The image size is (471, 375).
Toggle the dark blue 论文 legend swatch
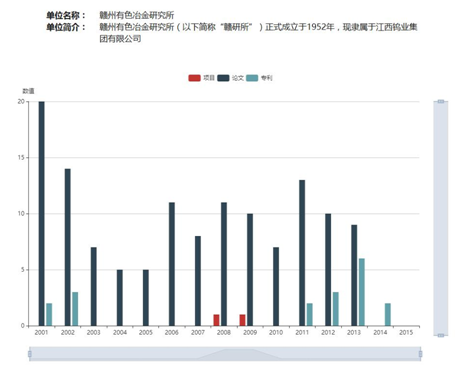coord(223,78)
